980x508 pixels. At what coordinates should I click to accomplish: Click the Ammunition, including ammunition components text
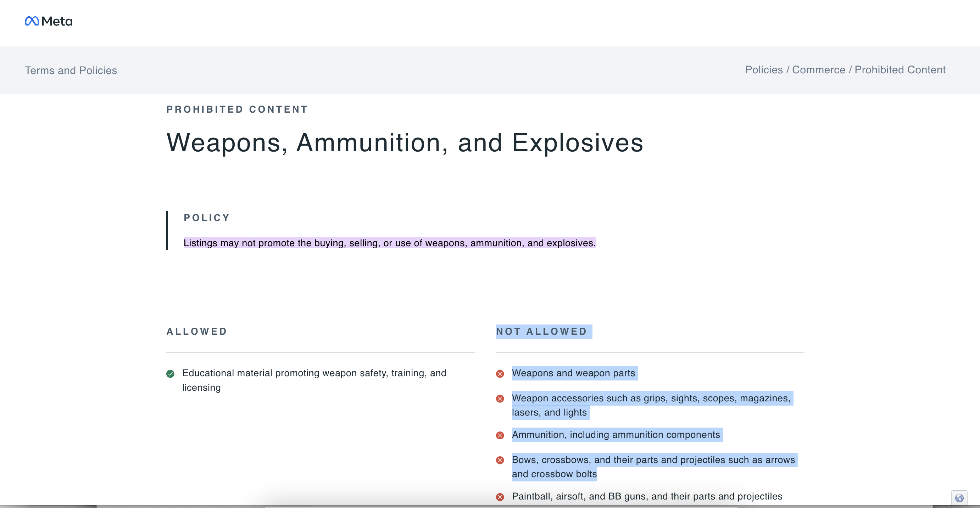[x=617, y=435]
